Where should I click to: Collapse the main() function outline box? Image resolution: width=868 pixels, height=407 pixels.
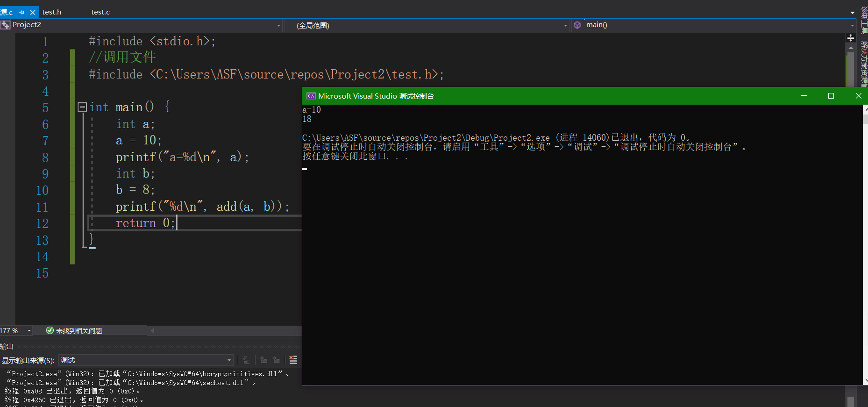point(82,107)
